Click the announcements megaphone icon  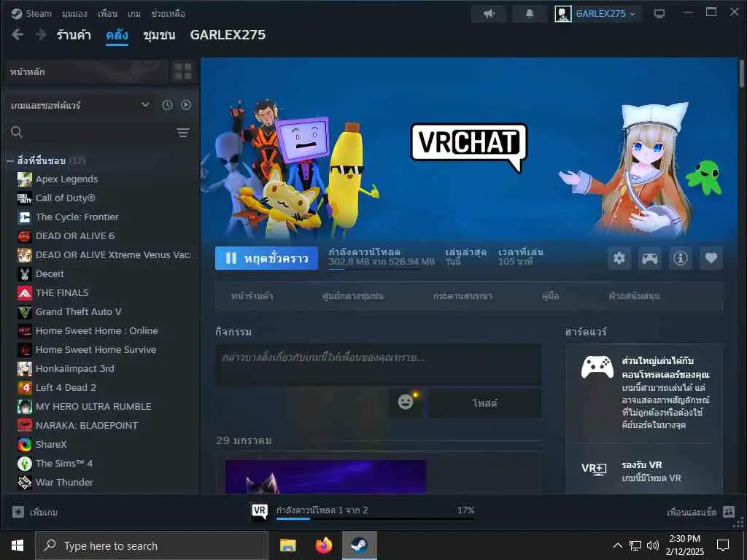tap(489, 14)
